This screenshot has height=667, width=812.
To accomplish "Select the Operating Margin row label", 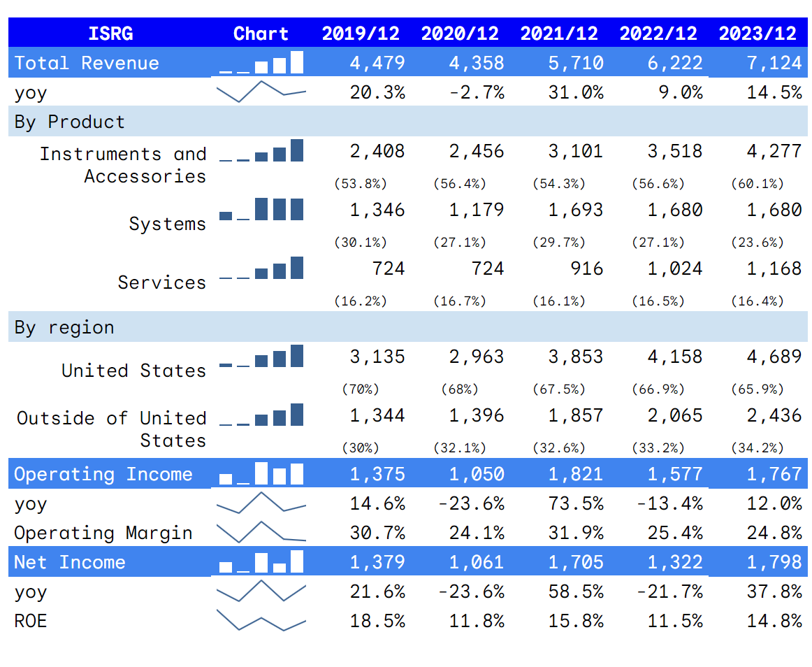I will pyautogui.click(x=103, y=533).
